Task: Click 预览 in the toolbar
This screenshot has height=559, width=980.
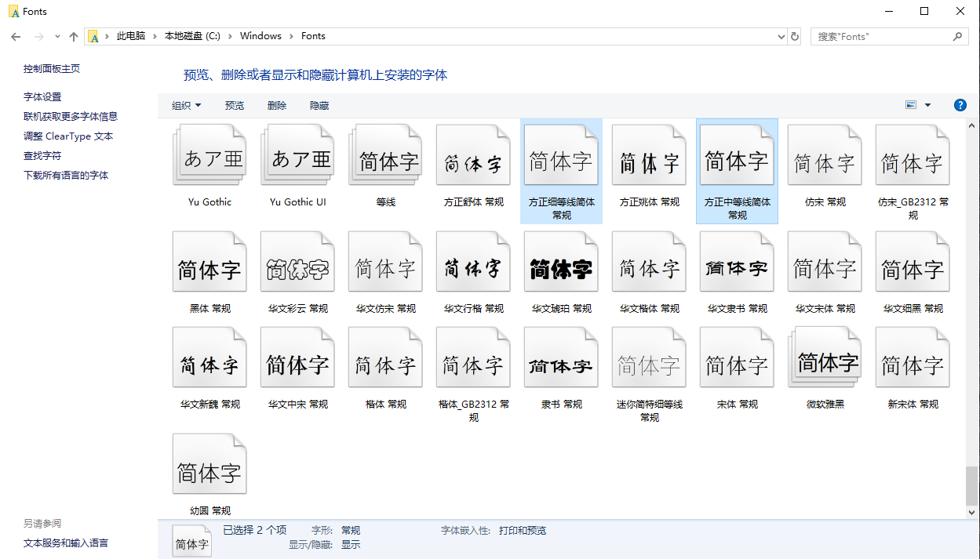Action: click(x=235, y=105)
